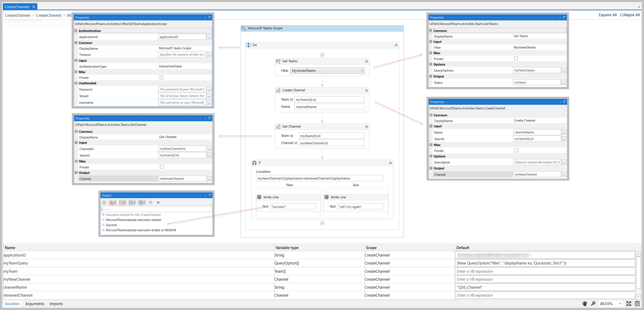Open expression editor for Tenant property
Viewport: 644px width, 310px height.
(x=209, y=96)
